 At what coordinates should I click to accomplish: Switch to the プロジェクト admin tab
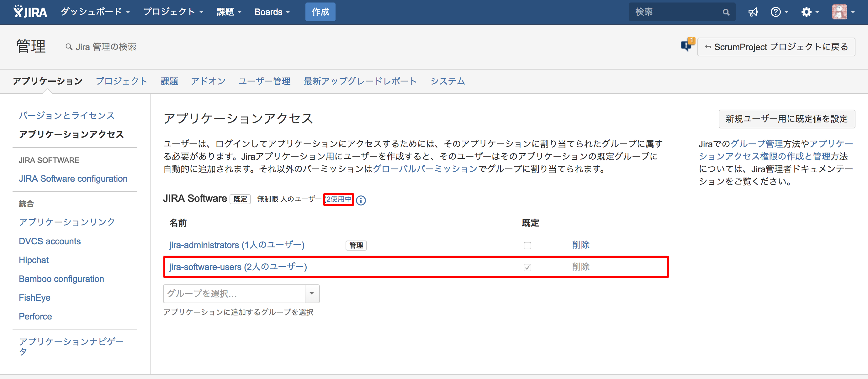click(x=122, y=81)
